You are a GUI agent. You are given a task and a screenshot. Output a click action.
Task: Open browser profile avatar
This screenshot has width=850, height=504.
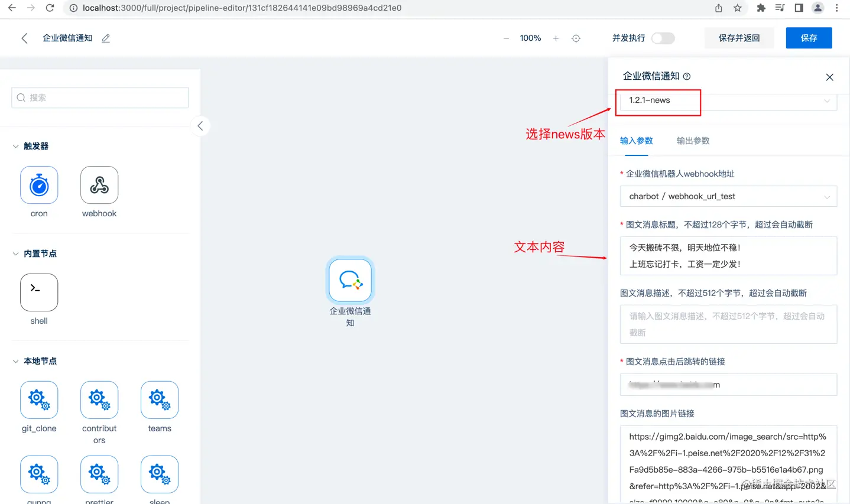(x=818, y=8)
